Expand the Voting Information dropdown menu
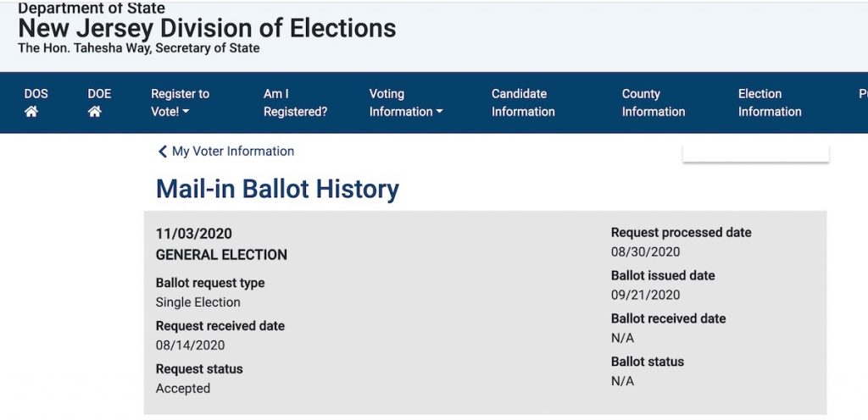Viewport: 868px width, 420px height. point(405,102)
